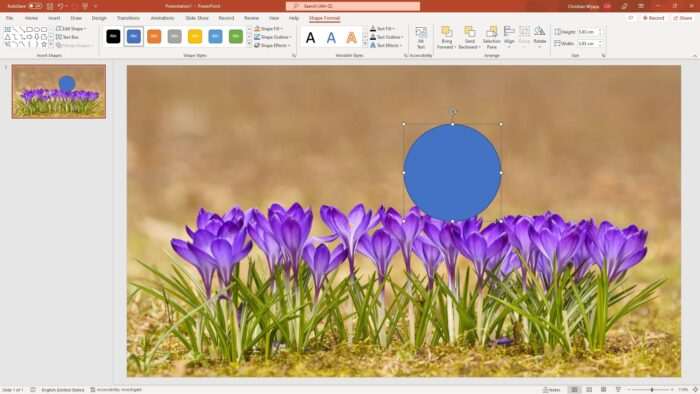Viewport: 700px width, 394px height.
Task: Open the Record tab
Action: pyautogui.click(x=226, y=18)
